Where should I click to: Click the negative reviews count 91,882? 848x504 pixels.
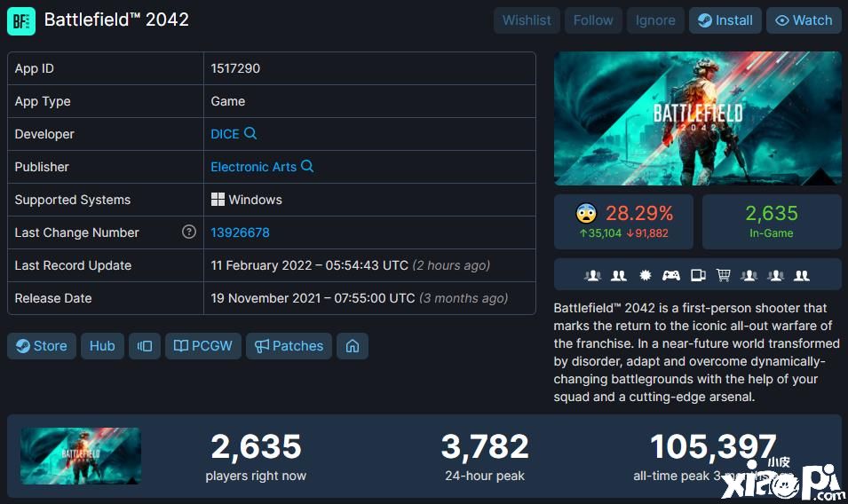[647, 233]
